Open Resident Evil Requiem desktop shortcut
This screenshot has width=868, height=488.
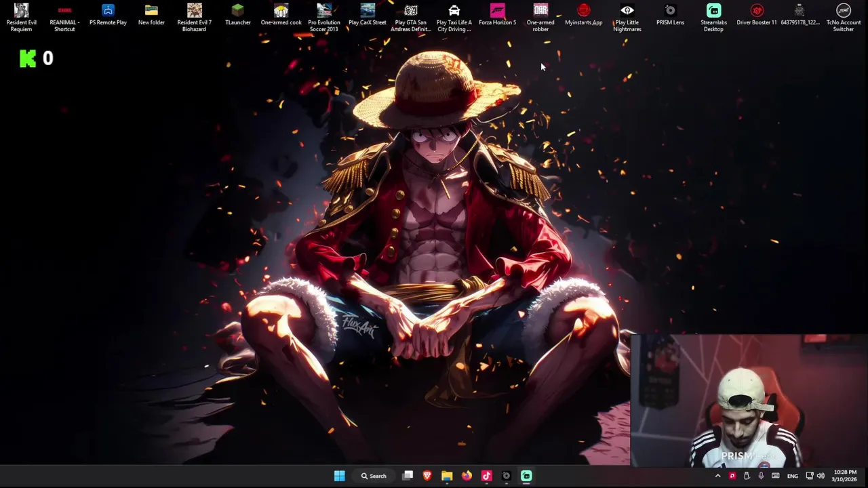tap(22, 17)
